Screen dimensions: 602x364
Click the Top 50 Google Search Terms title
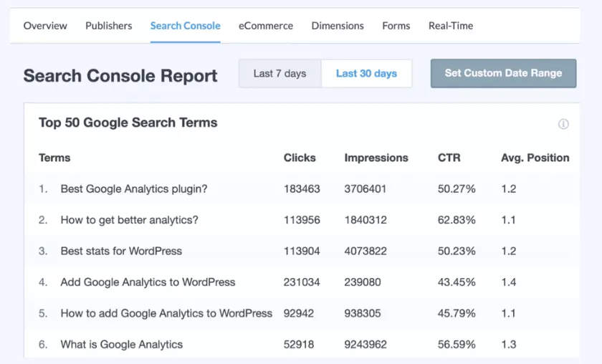coord(128,123)
